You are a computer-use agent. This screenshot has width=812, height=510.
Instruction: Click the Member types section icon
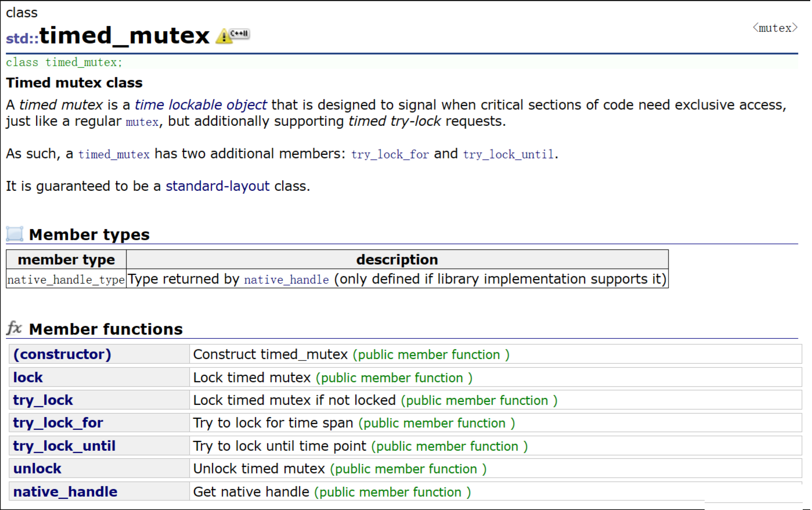pyautogui.click(x=15, y=234)
